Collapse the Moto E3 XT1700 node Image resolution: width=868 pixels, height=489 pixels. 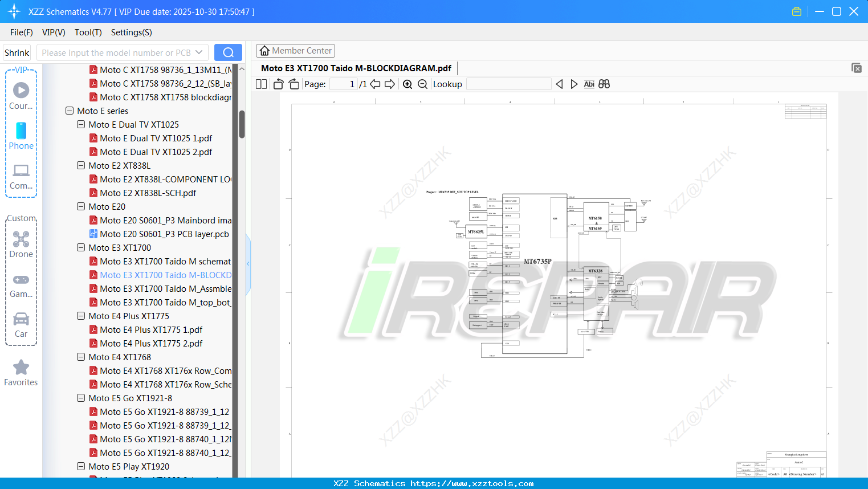80,247
